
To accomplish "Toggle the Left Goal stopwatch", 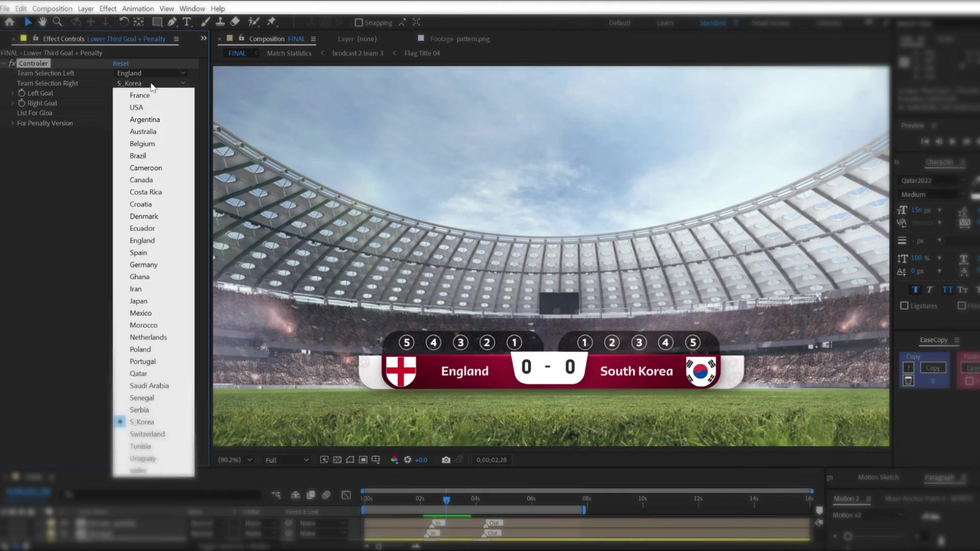I will (x=21, y=93).
